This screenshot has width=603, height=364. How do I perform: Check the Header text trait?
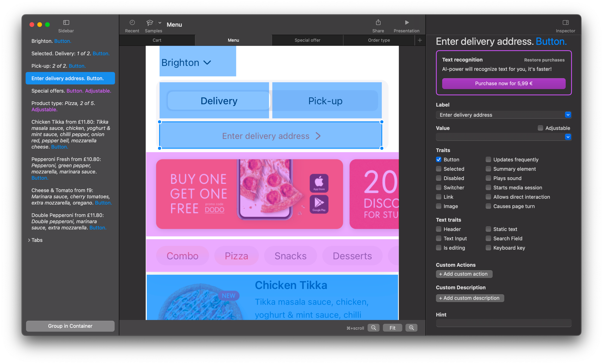click(x=439, y=229)
